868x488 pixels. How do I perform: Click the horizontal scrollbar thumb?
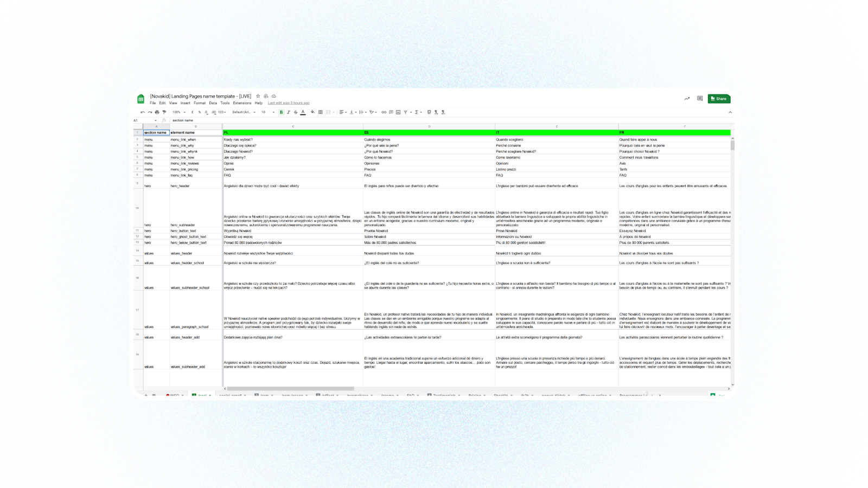(290, 388)
